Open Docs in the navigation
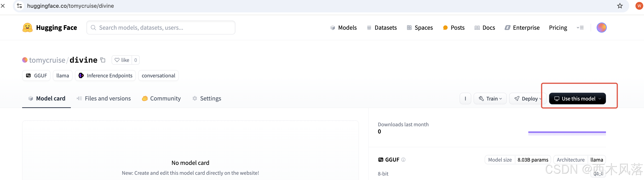Screen dimensions: 644x180 (x=484, y=28)
